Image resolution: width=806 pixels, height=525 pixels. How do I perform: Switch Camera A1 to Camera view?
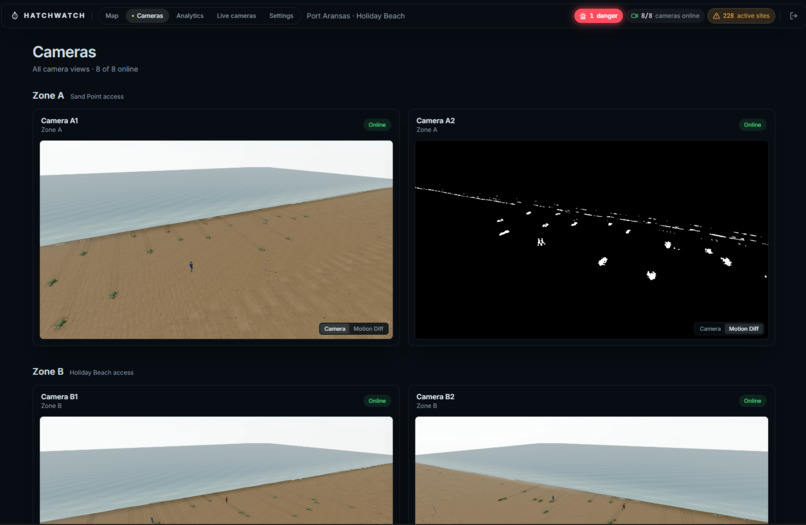[335, 329]
